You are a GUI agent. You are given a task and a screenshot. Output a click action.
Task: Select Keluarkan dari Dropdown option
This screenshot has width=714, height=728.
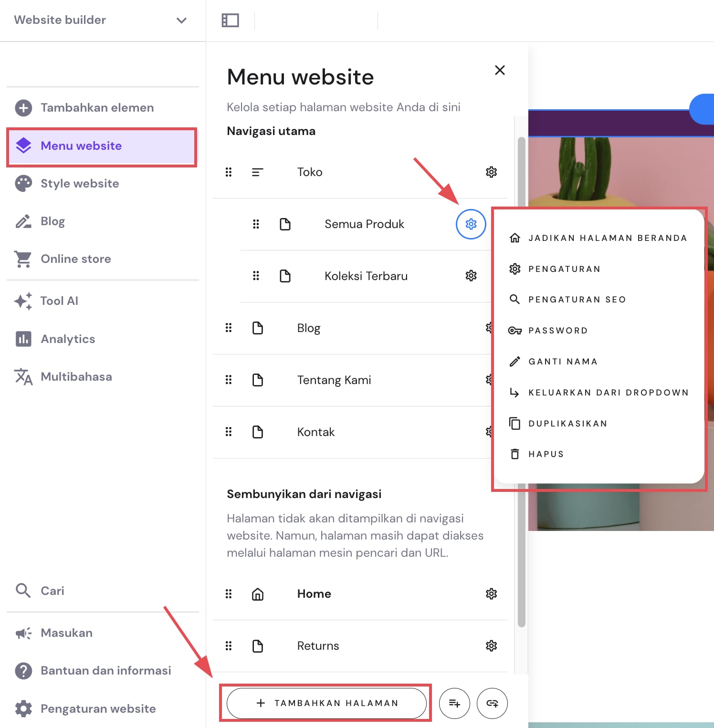pyautogui.click(x=608, y=393)
